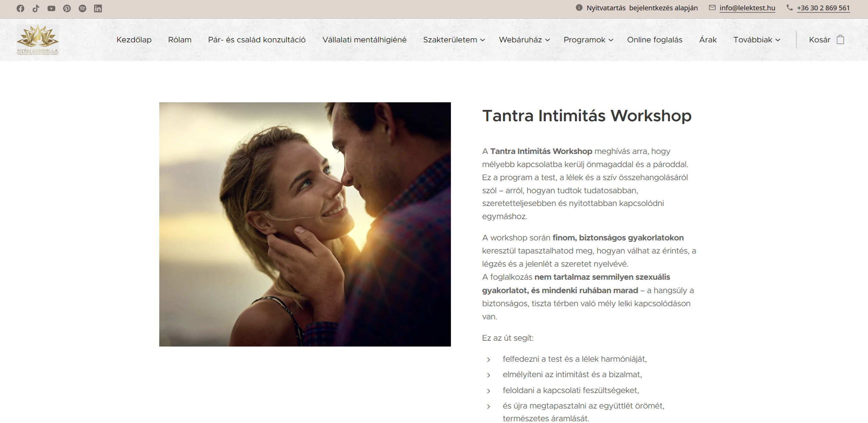Click the info icon beside Nyitvatartás
This screenshot has height=423, width=868.
tap(579, 8)
